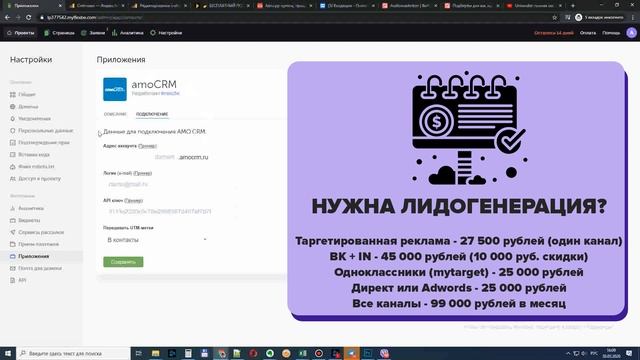Open the Пример link for API ключ

133,200
